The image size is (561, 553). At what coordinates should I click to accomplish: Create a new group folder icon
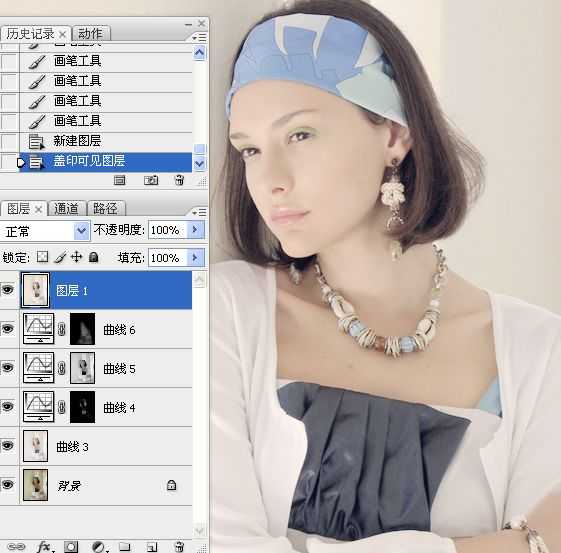coord(125,547)
